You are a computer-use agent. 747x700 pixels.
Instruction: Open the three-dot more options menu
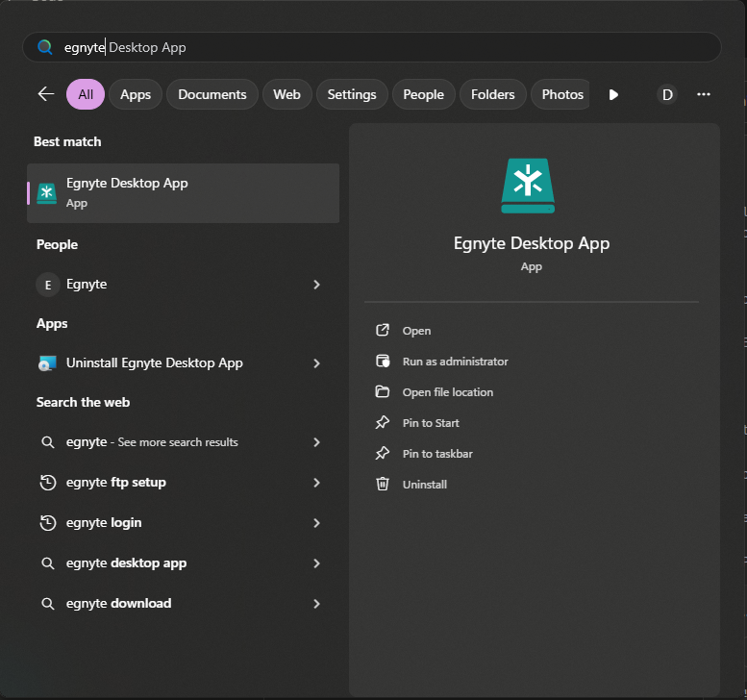click(x=704, y=94)
